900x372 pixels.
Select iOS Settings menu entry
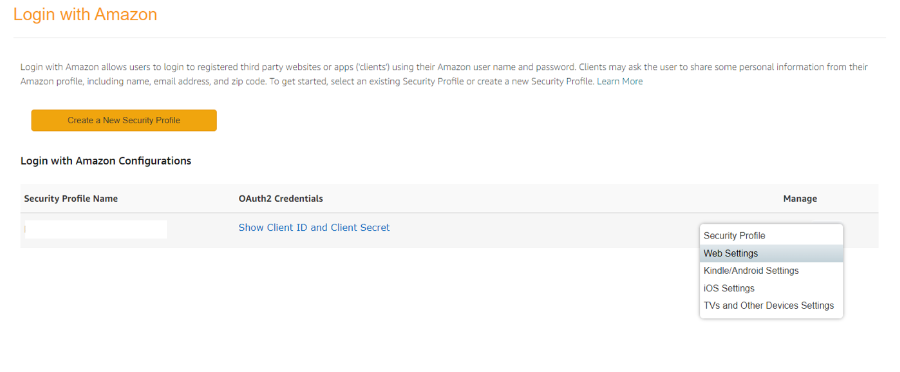tap(771, 288)
